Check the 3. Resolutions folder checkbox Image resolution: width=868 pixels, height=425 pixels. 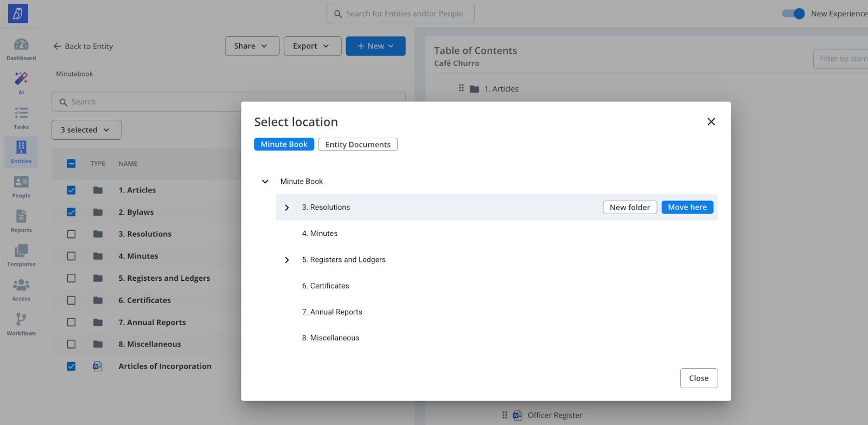(71, 234)
